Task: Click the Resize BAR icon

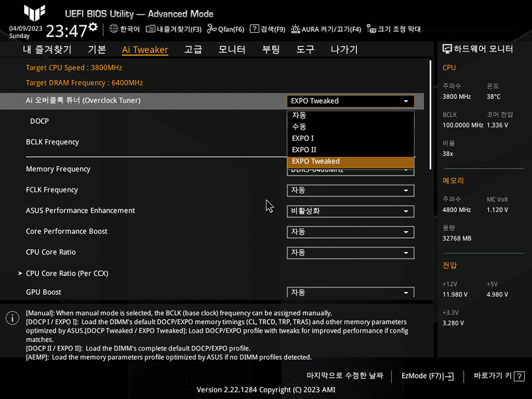Action: 372,29
